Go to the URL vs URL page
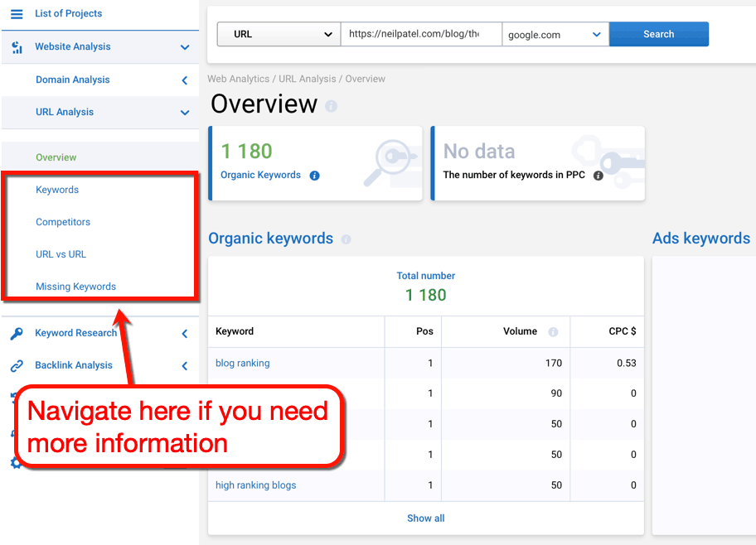Screen dimensions: 756x545 (61, 254)
